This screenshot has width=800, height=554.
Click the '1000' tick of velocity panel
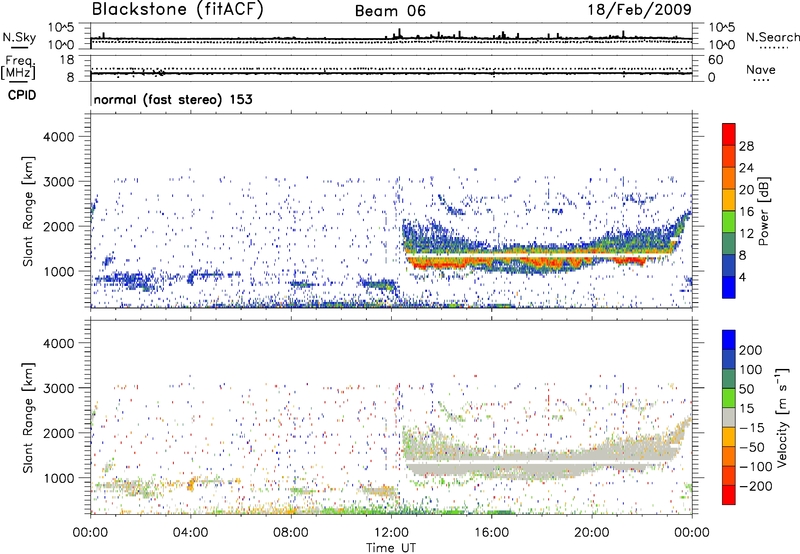click(58, 478)
